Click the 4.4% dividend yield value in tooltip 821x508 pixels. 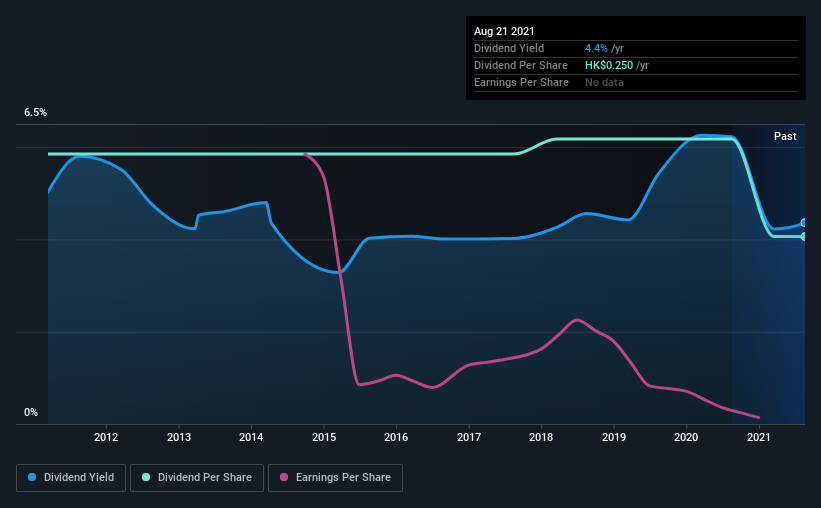coord(596,48)
